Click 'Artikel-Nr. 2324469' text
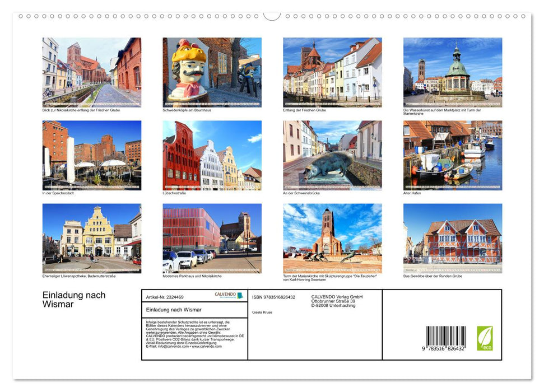Image resolution: width=544 pixels, height=392 pixels. click(165, 297)
